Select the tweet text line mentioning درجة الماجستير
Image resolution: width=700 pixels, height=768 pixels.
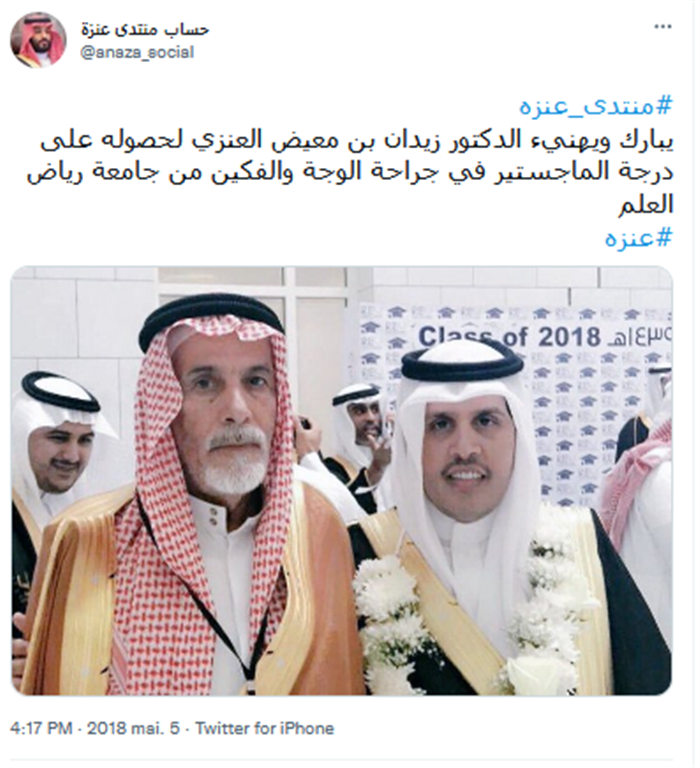[350, 173]
